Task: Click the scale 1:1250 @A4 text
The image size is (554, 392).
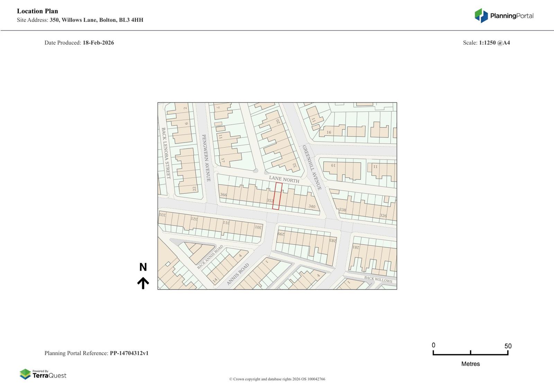Action: tap(494, 43)
